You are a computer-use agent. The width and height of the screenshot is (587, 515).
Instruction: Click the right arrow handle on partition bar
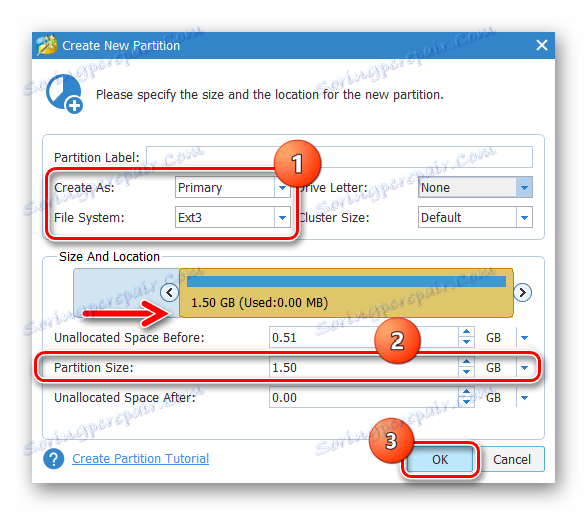pyautogui.click(x=522, y=292)
